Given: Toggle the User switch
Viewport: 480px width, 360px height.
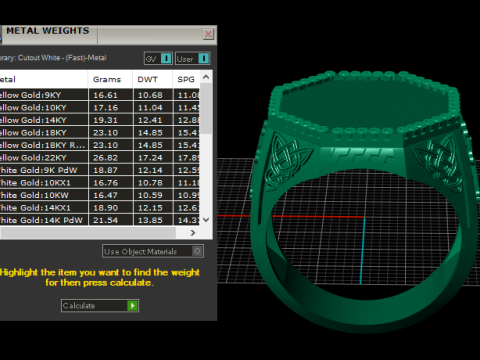Looking at the screenshot, I should 203,59.
